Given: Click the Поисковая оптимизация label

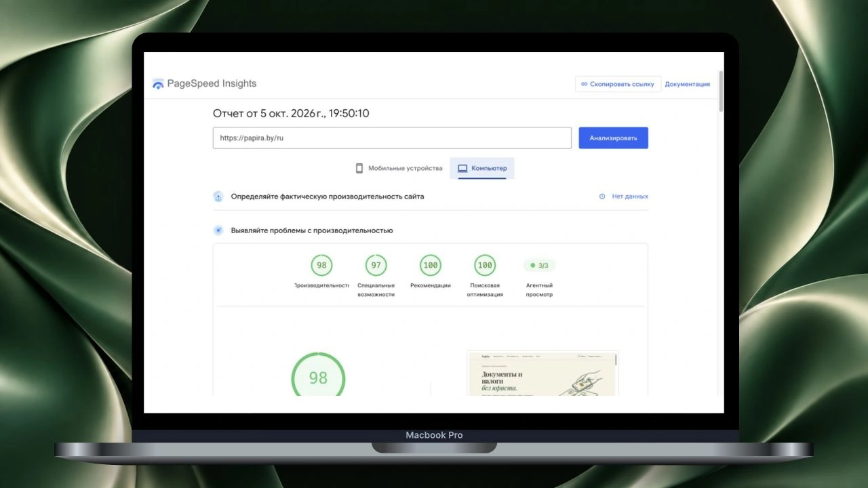Looking at the screenshot, I should tap(485, 290).
